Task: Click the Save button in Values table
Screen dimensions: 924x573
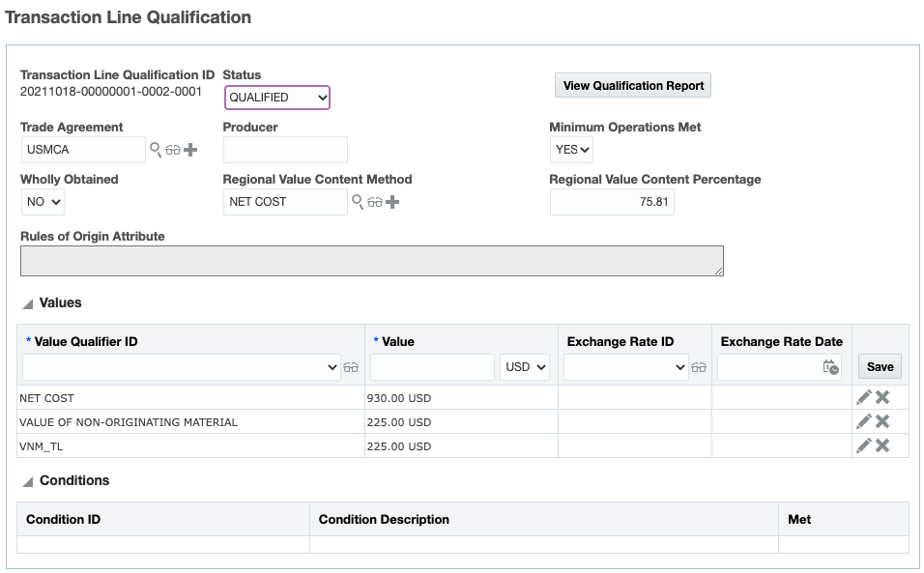Action: point(880,367)
